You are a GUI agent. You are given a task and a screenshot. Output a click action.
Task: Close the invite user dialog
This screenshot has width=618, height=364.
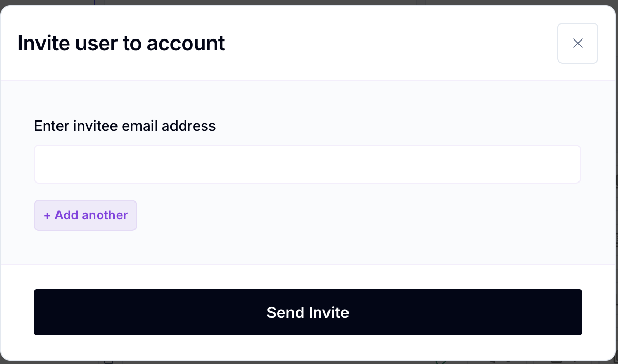point(577,43)
